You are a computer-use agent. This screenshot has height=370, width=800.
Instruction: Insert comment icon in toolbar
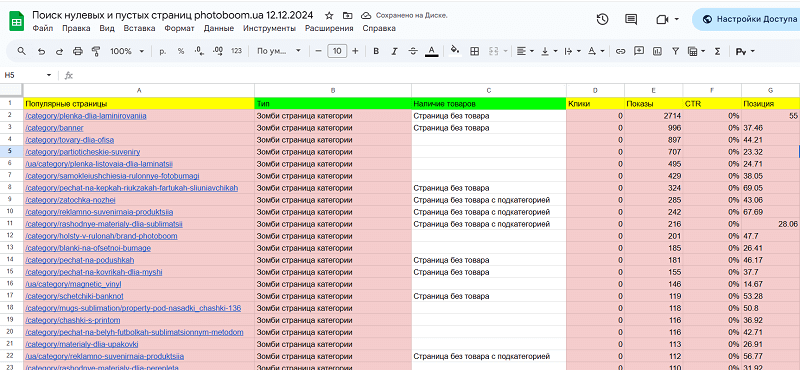point(638,51)
